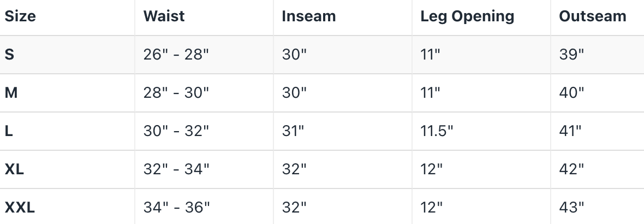
Task: Click the size M leg opening value
Action: [430, 93]
